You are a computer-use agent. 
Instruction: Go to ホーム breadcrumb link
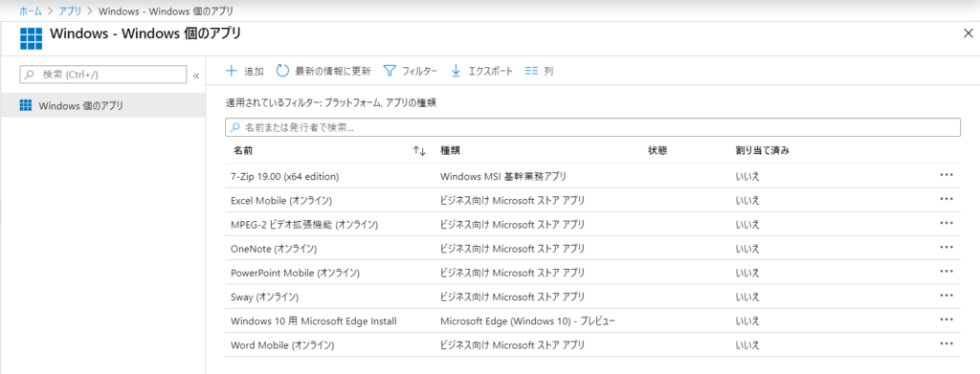[31, 11]
